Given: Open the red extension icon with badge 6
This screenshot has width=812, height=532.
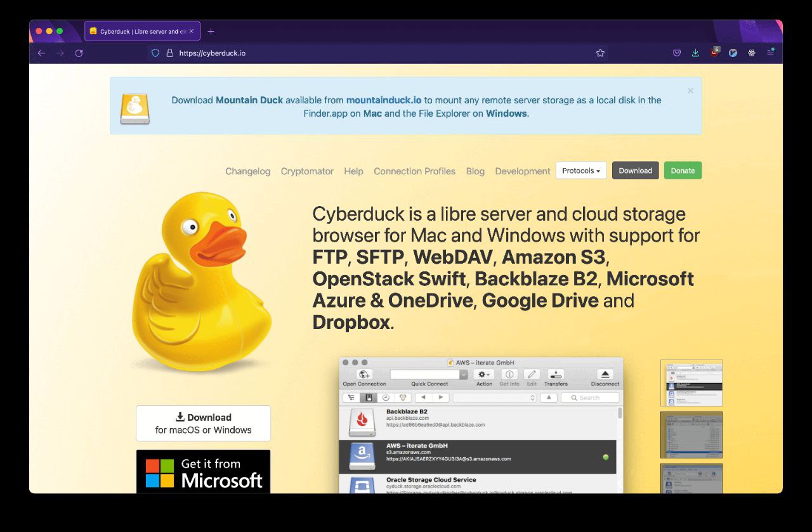Looking at the screenshot, I should point(714,53).
